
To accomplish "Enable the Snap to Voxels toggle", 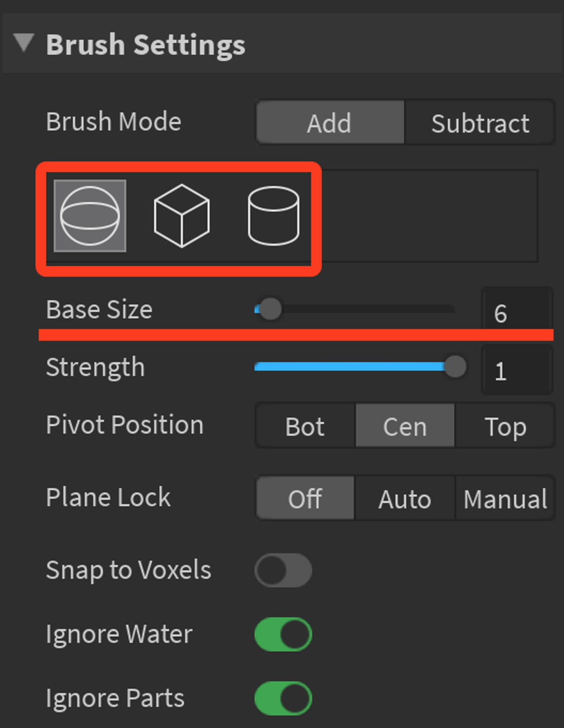I will click(x=283, y=570).
